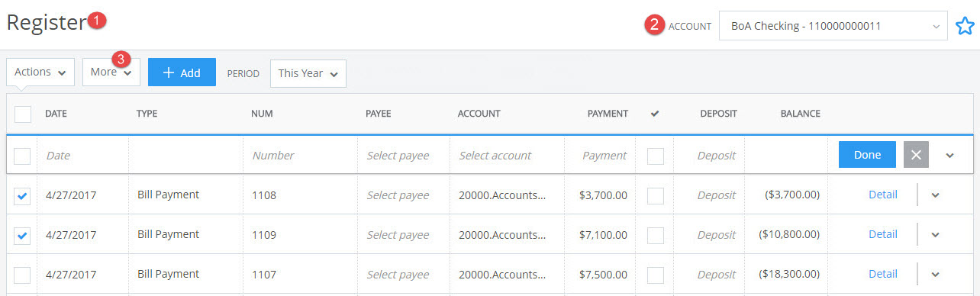Sort register by the Date column header
This screenshot has height=296, width=980.
(x=56, y=114)
